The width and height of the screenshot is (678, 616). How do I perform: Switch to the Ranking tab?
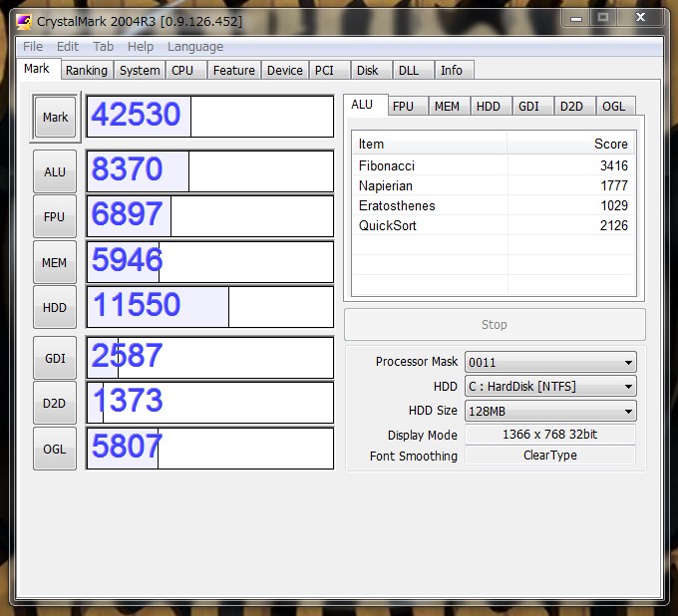87,70
